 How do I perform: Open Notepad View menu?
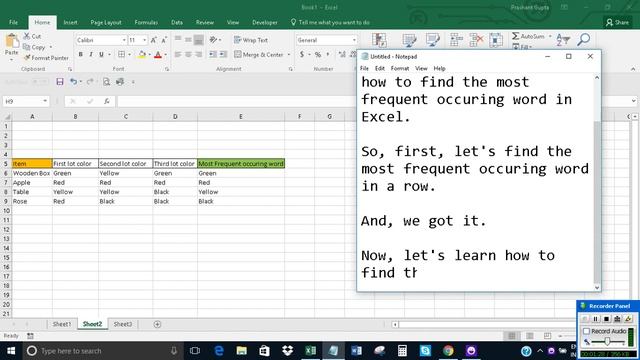[x=421, y=69]
